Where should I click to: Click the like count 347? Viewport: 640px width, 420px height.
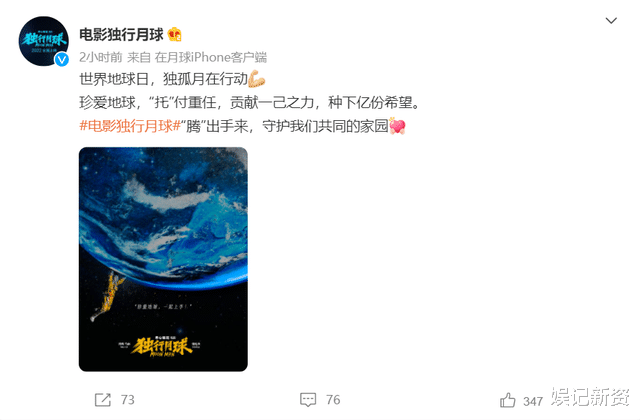pos(533,401)
